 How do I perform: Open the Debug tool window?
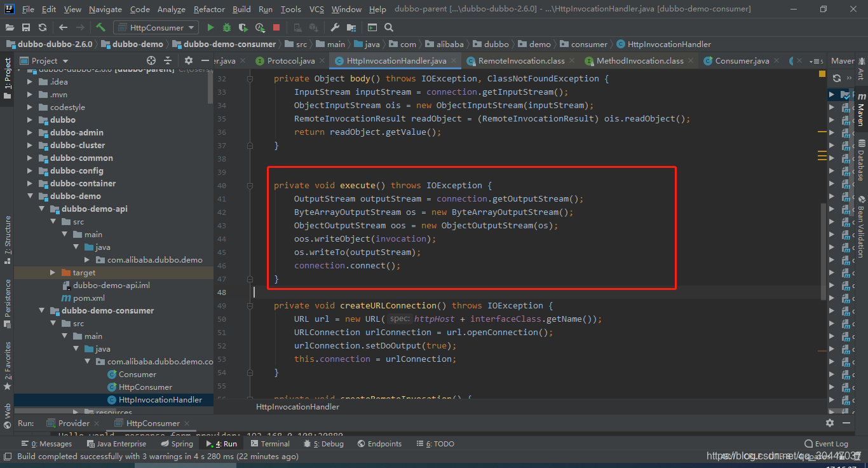(323, 444)
